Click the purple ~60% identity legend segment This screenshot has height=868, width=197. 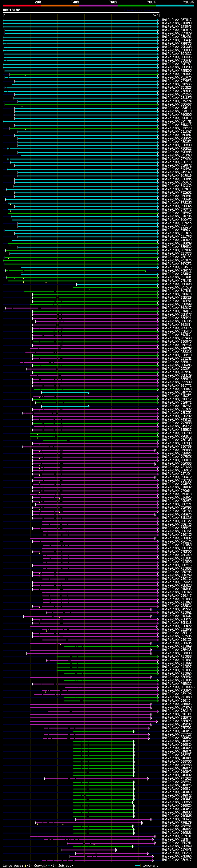click(98, 5)
